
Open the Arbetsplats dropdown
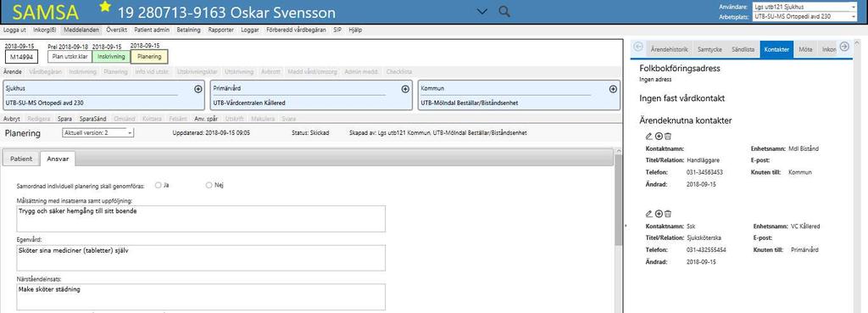coord(804,17)
